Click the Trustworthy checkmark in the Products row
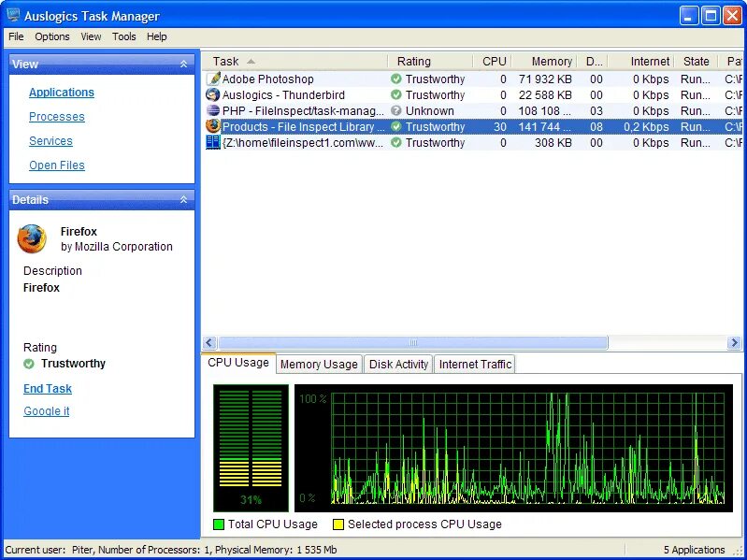This screenshot has height=560, width=747. [395, 126]
